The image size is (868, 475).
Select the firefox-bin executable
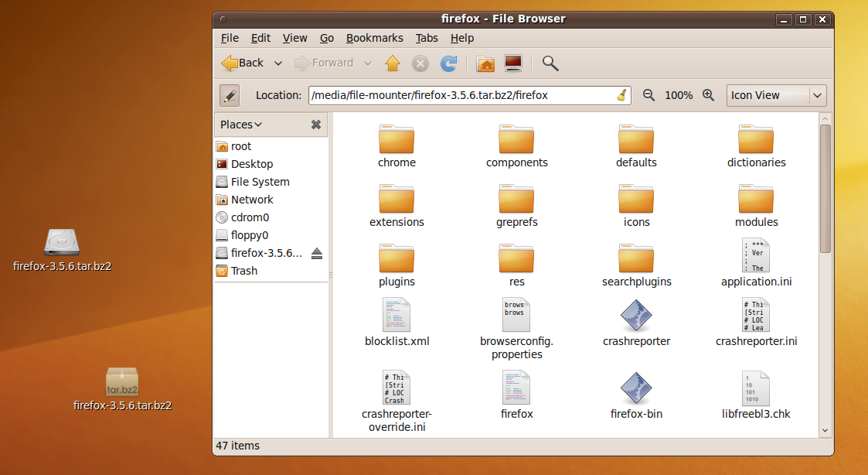click(x=636, y=395)
